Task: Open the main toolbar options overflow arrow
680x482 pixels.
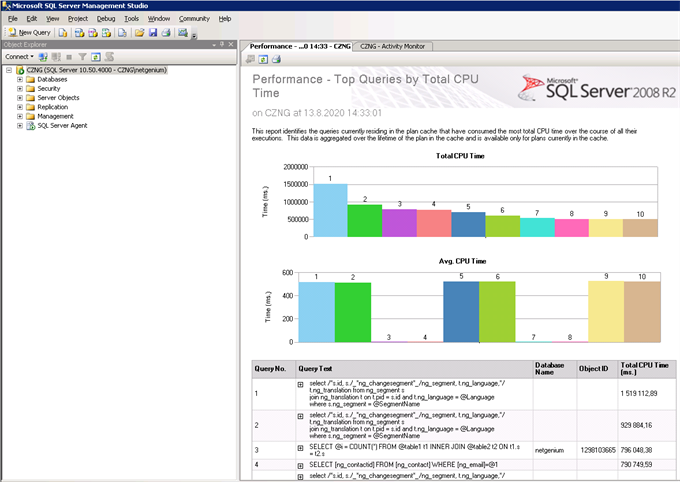Action: 194,36
